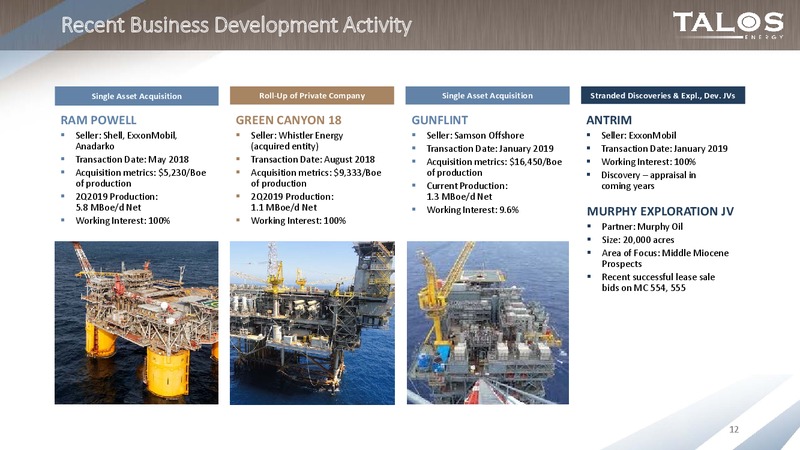Click 'Acquisition metrics: $5,230/Boe' text
The width and height of the screenshot is (800, 450).
[141, 172]
